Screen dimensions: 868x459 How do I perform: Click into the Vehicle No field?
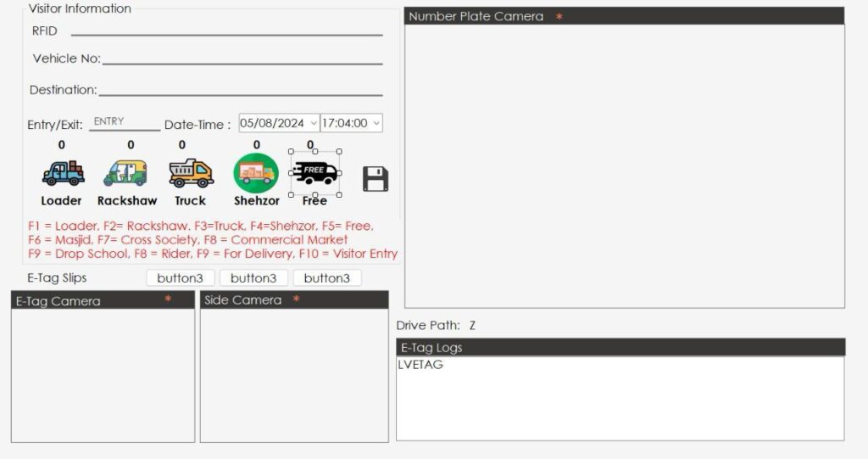pyautogui.click(x=242, y=58)
